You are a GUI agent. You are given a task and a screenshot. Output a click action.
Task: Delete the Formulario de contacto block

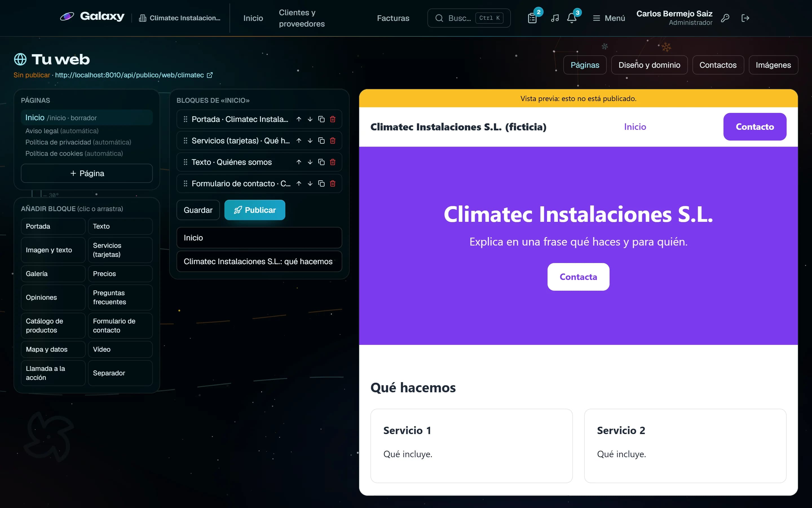click(x=332, y=183)
